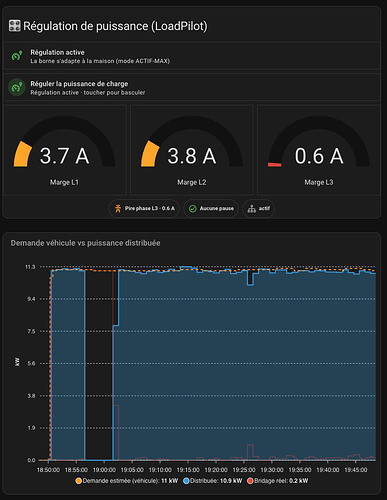This screenshot has height=500, width=387.
Task: Click the hierarchy icon in actif chip
Action: [x=252, y=209]
